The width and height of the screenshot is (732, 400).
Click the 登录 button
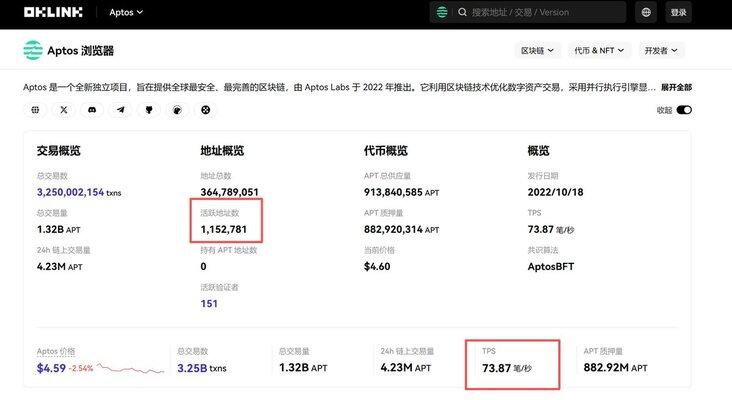tap(678, 12)
